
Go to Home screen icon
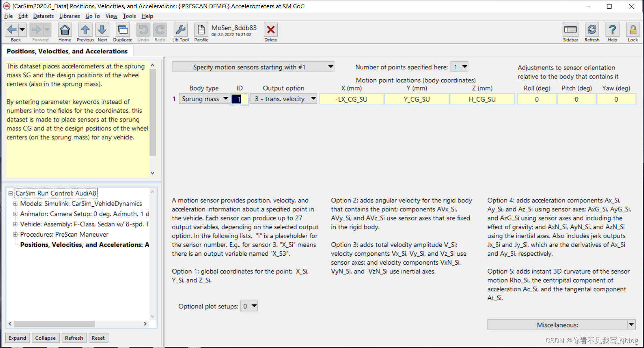click(65, 30)
